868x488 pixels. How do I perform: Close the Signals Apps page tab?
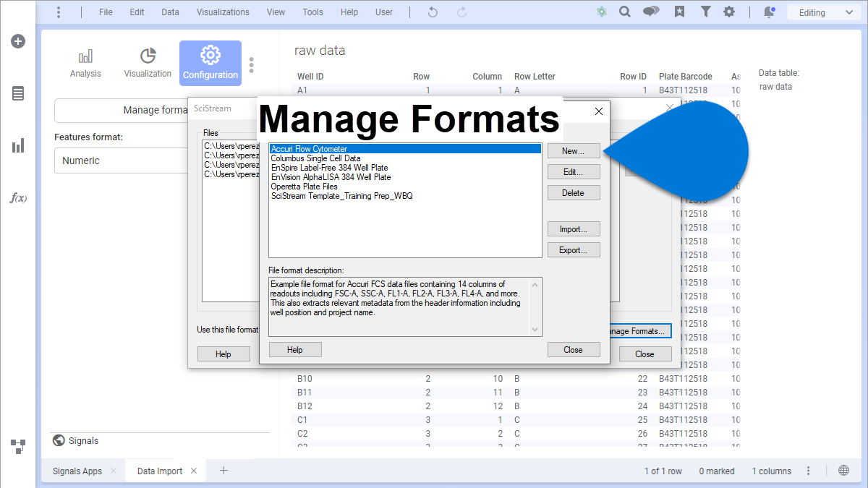click(114, 471)
